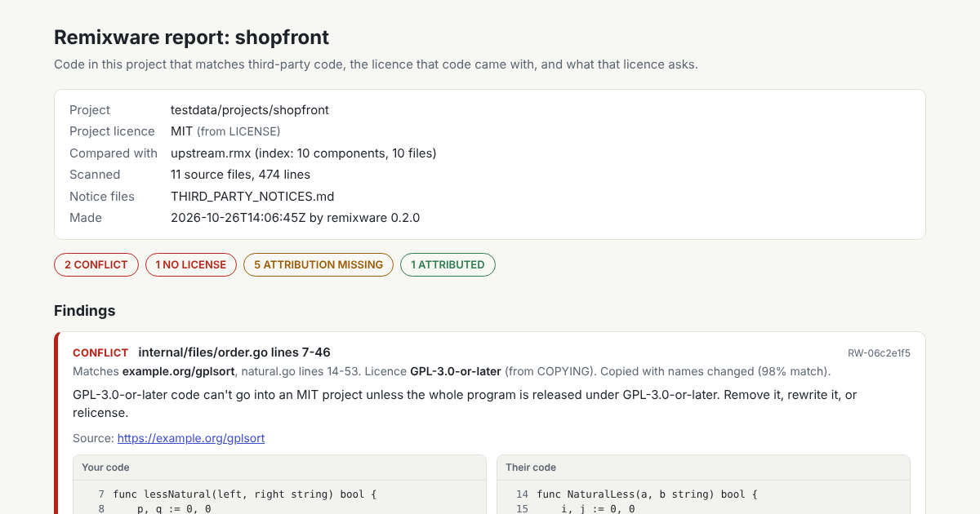
Task: Click the MIT project licence value
Action: (181, 131)
